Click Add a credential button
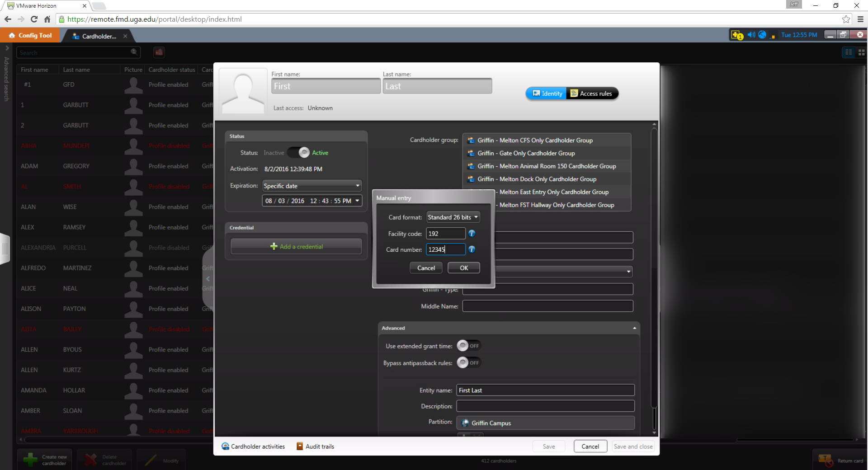 coord(296,247)
